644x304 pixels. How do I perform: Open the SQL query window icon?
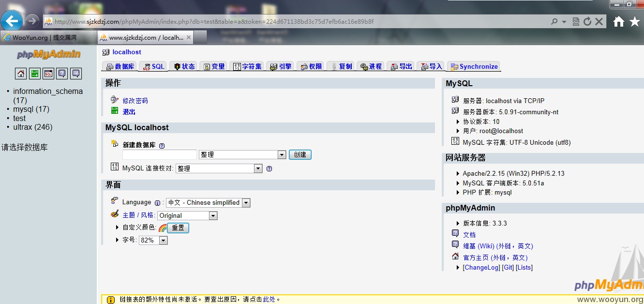tap(48, 74)
